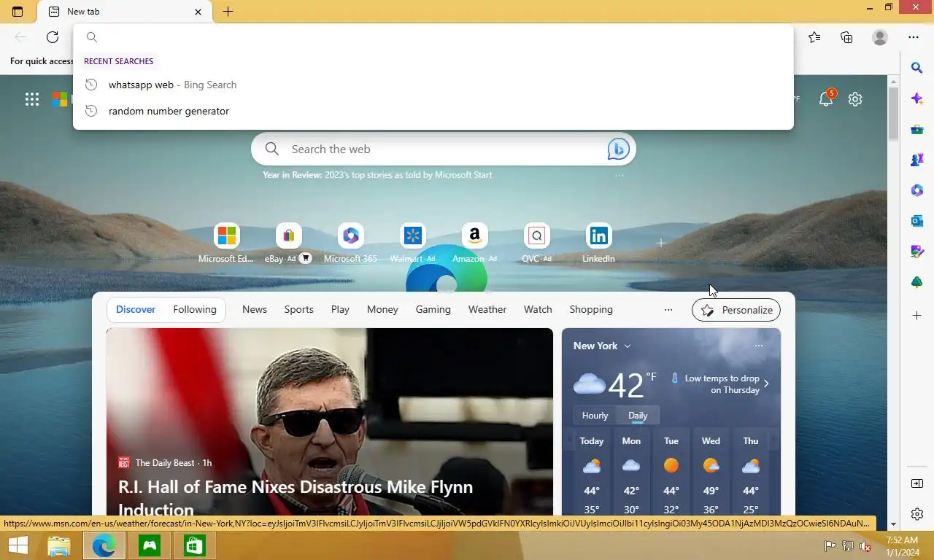Image resolution: width=934 pixels, height=560 pixels.
Task: Open the app launcher grid icon
Action: coord(32,99)
